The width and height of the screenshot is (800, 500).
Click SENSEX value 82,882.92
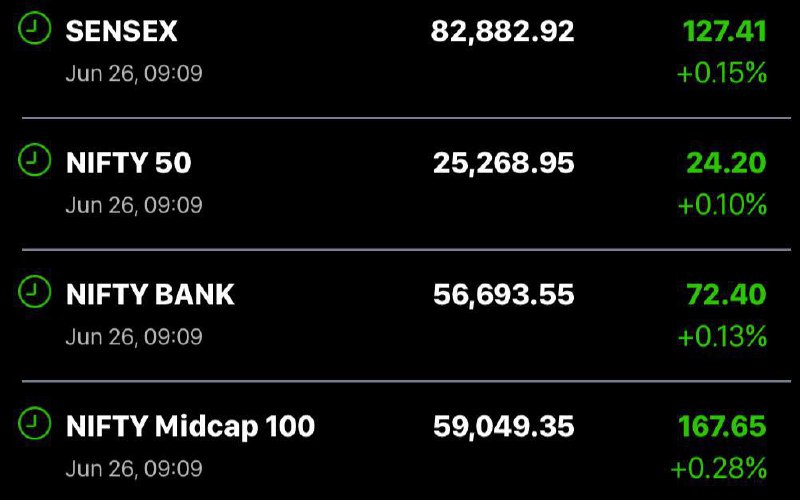[503, 32]
